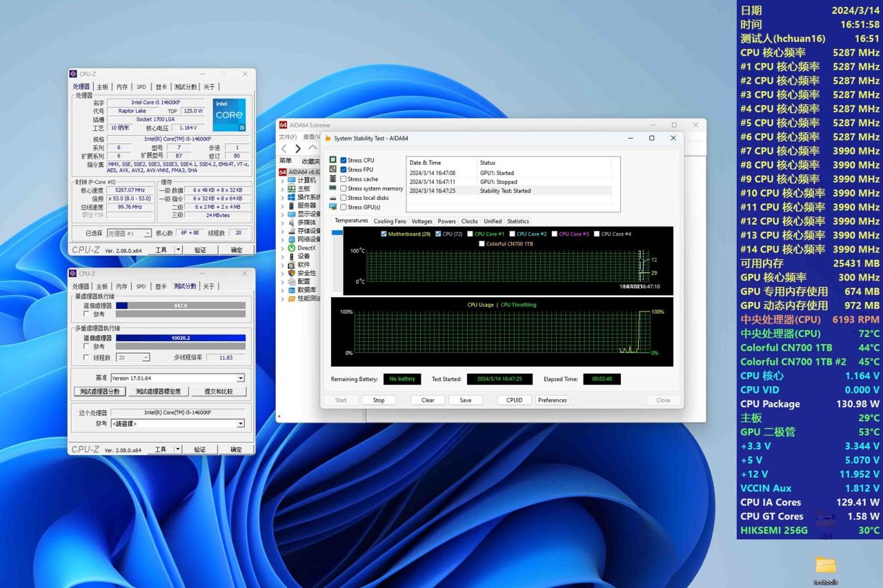Click the 多媒体 speaker icon in AIDA64 tree
This screenshot has height=588, width=883.
[292, 223]
